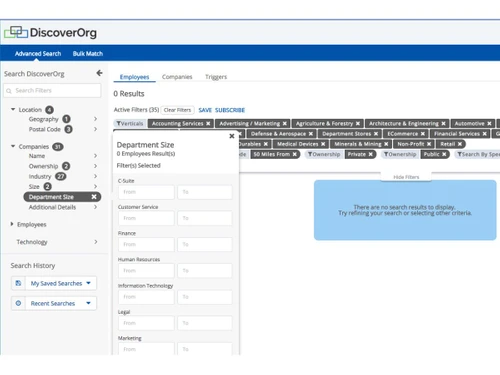Click Hide Filters toggle
This screenshot has height=375, width=500.
406,177
